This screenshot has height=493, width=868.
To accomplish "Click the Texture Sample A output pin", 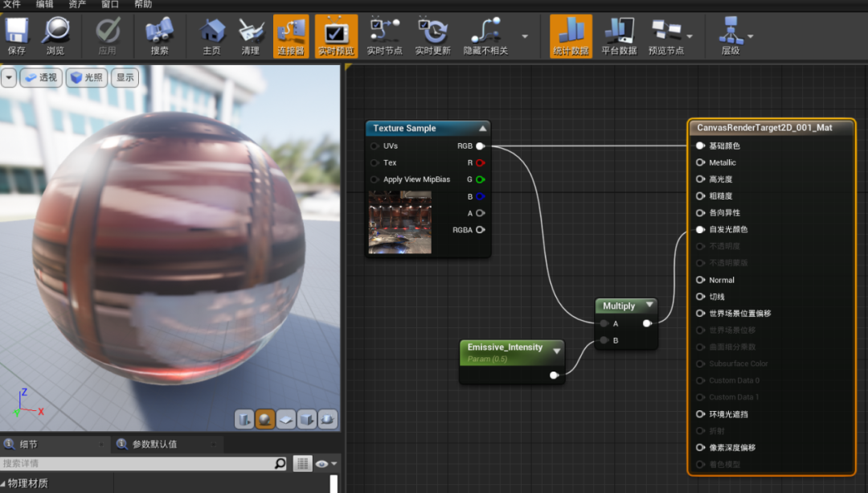I will point(481,213).
